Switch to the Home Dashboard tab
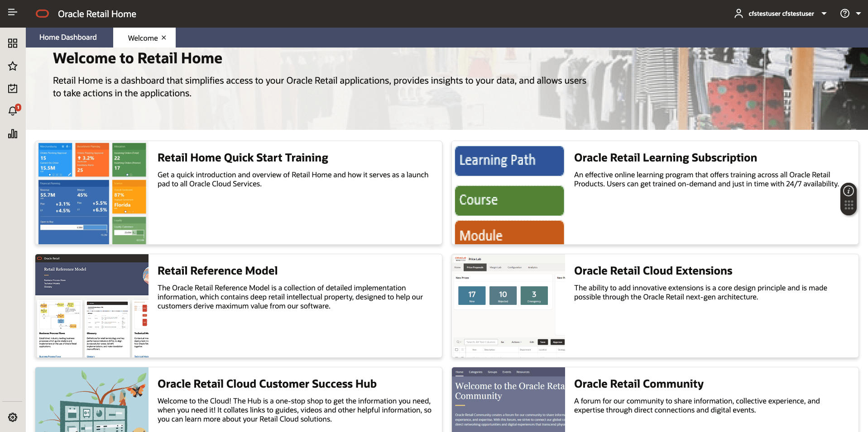This screenshot has height=432, width=868. [68, 37]
